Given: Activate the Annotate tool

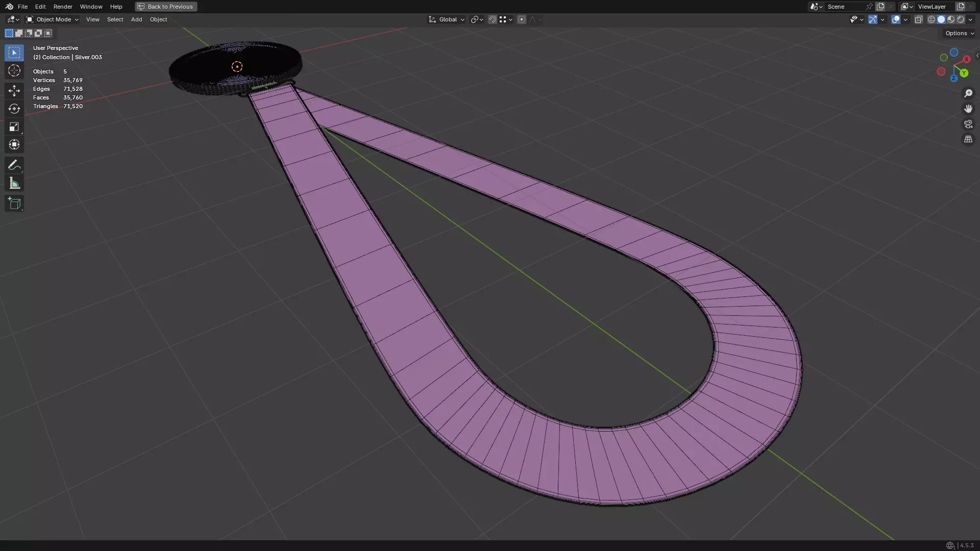Looking at the screenshot, I should pyautogui.click(x=14, y=165).
